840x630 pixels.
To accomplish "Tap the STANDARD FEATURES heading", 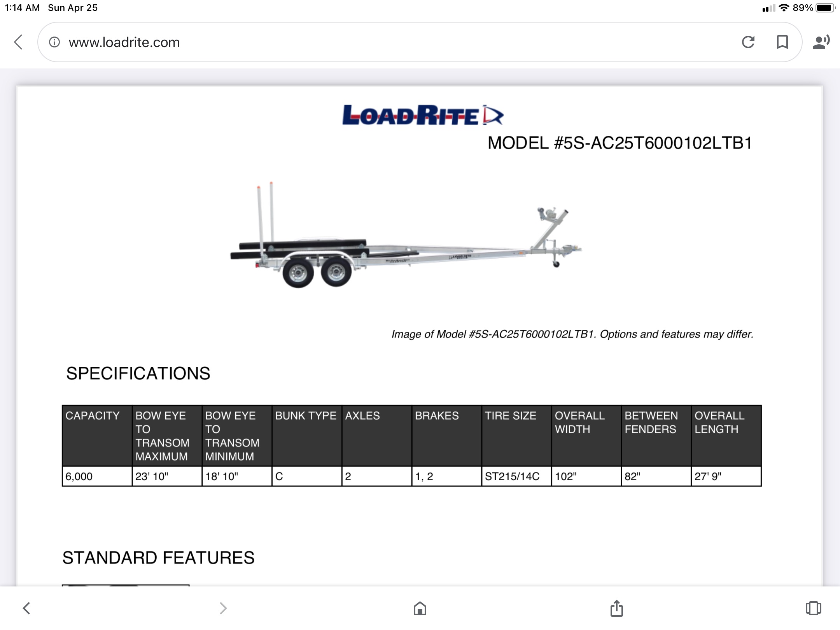I will tap(158, 558).
